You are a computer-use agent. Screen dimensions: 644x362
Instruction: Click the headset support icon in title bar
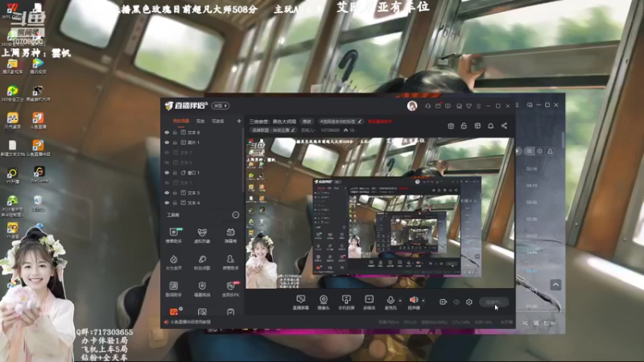(427, 106)
